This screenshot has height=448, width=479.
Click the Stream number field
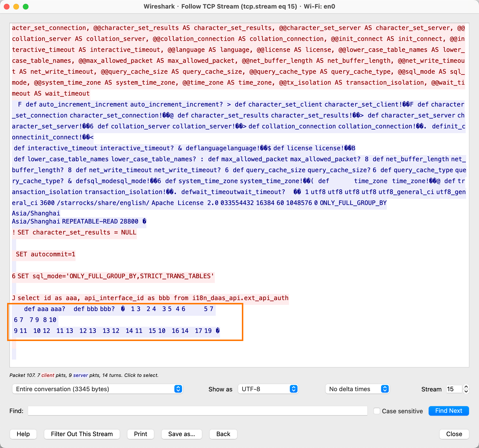454,389
